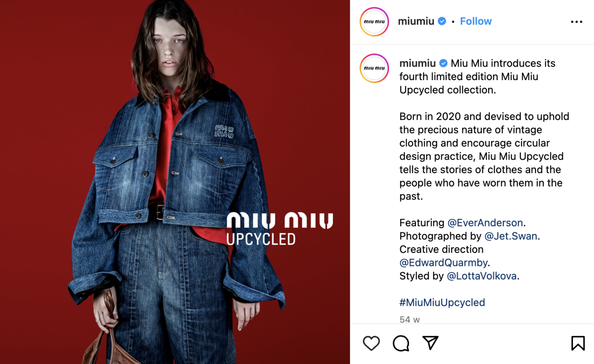Follow the miumiu account
Image resolution: width=594 pixels, height=364 pixels.
[x=476, y=21]
